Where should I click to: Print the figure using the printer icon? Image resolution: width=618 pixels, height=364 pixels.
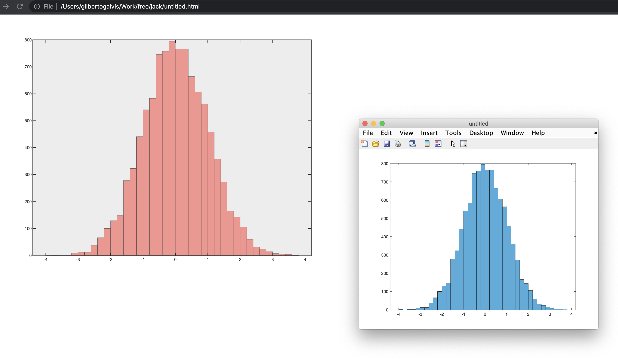coord(398,144)
